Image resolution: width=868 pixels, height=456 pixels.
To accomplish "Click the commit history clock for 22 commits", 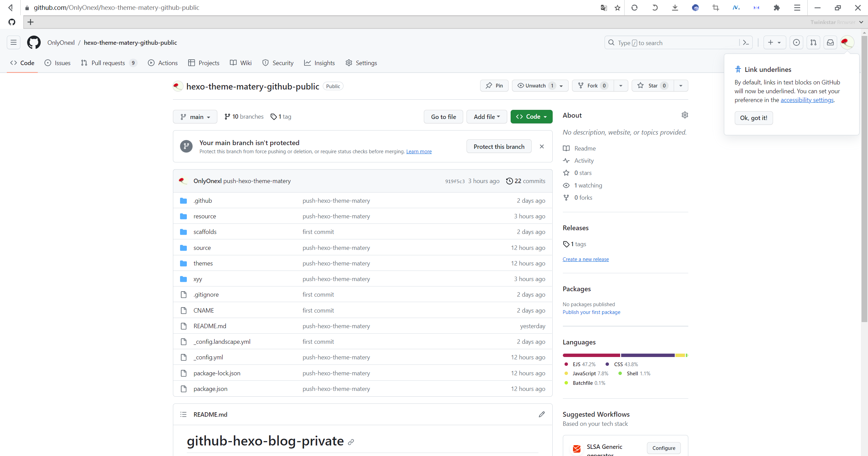I will [526, 181].
